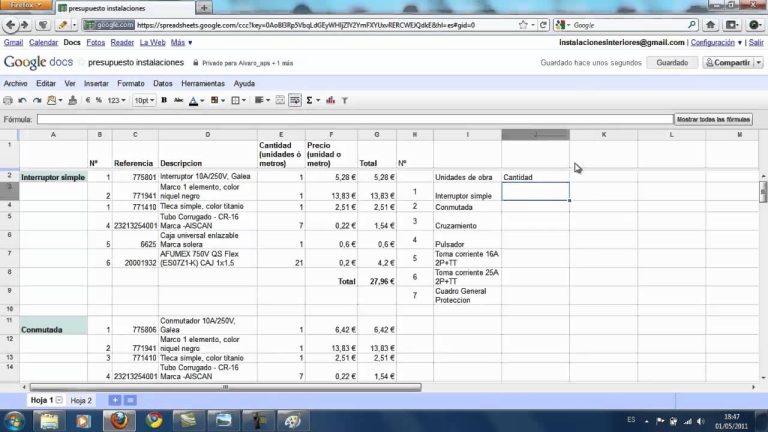Format cell as percent with % icon
The width and height of the screenshot is (768, 432).
tap(98, 100)
